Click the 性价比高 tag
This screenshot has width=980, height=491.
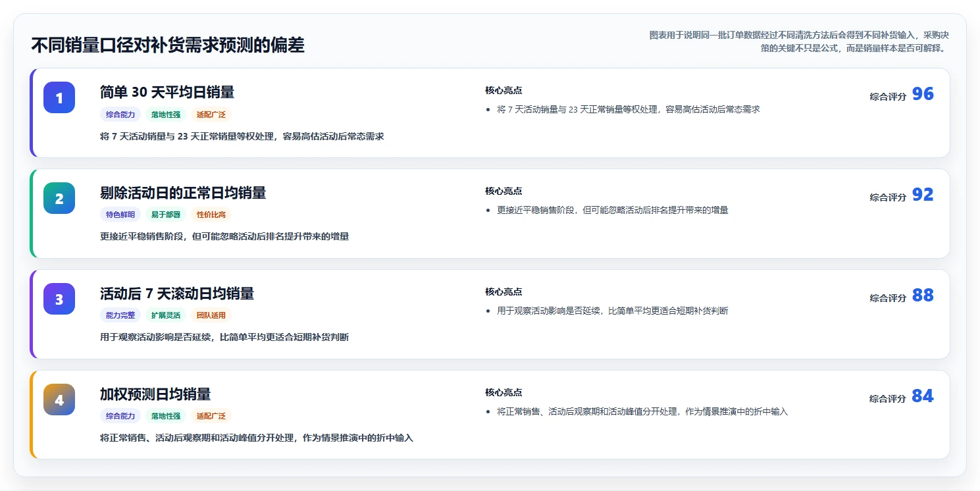211,215
